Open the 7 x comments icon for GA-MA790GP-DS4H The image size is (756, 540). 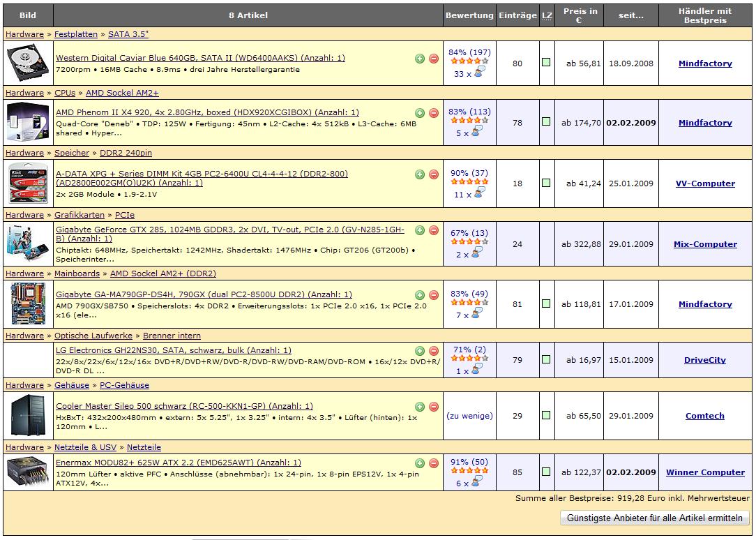(x=476, y=314)
